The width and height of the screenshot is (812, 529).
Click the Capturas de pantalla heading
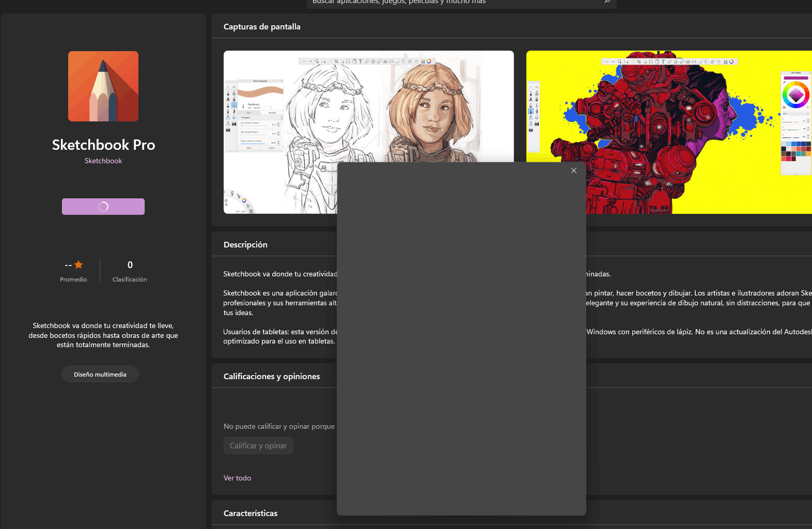tap(262, 27)
